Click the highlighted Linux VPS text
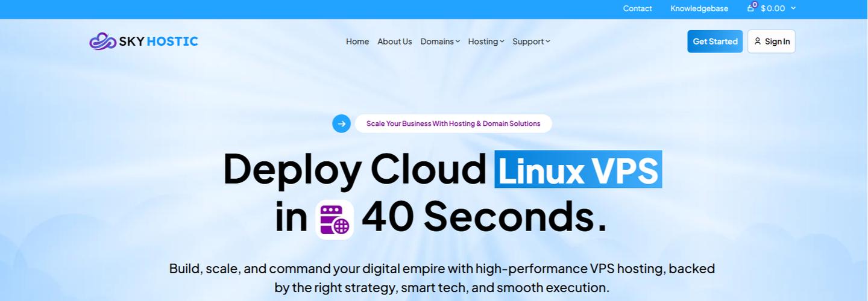 click(578, 169)
